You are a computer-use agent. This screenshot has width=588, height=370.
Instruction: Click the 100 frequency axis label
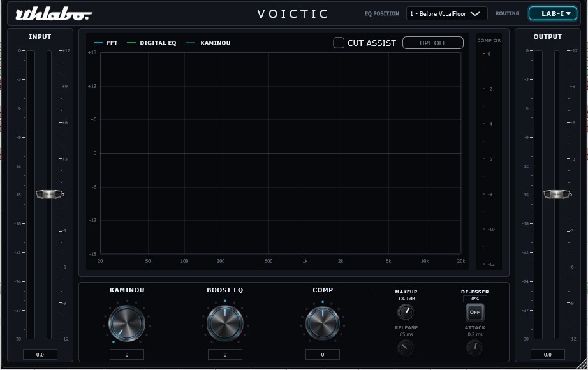[x=184, y=261]
